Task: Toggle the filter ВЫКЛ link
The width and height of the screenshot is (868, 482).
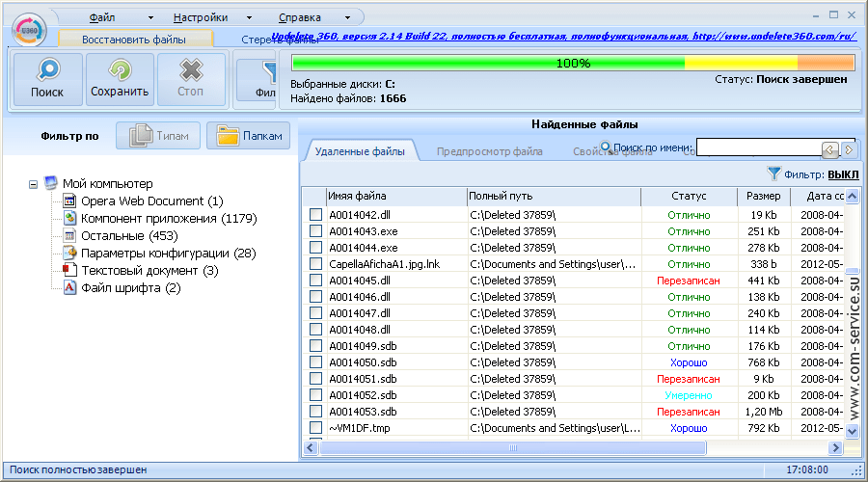Action: point(843,174)
